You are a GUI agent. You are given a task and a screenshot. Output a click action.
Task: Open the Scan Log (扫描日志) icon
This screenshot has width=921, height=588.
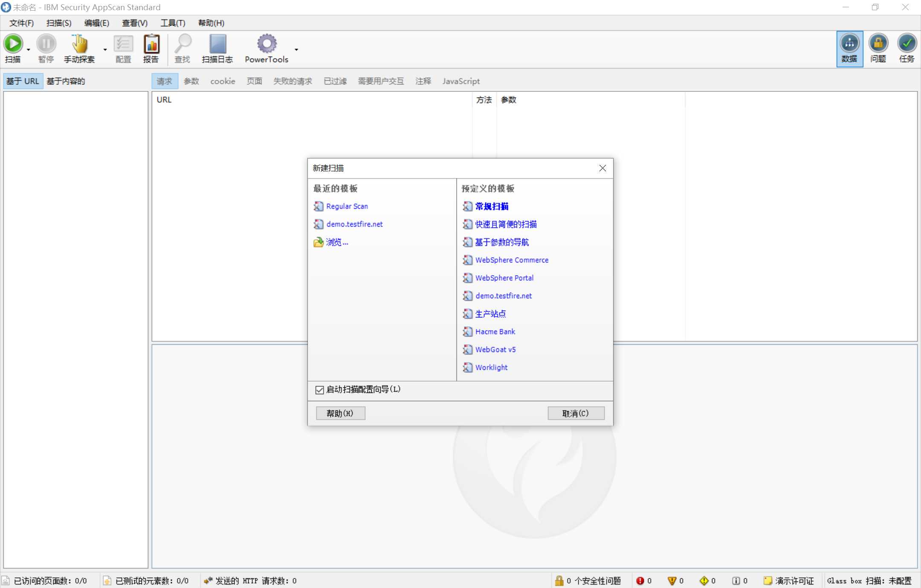pyautogui.click(x=217, y=43)
